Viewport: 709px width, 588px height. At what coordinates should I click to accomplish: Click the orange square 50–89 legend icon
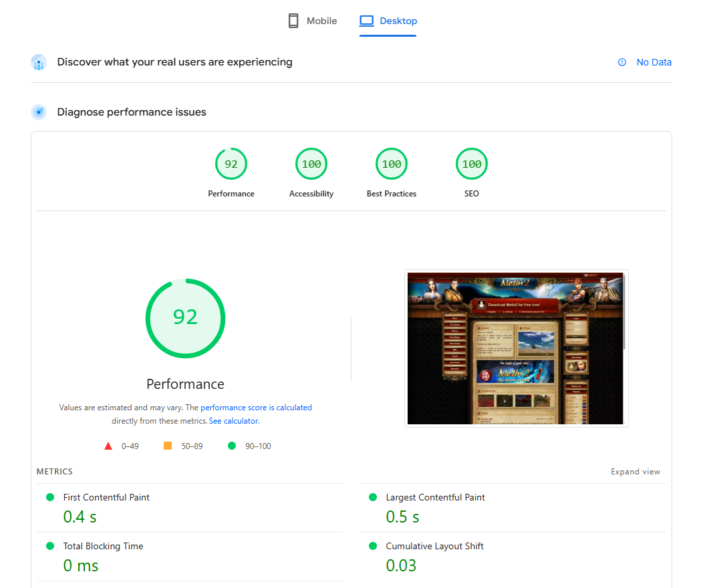168,446
